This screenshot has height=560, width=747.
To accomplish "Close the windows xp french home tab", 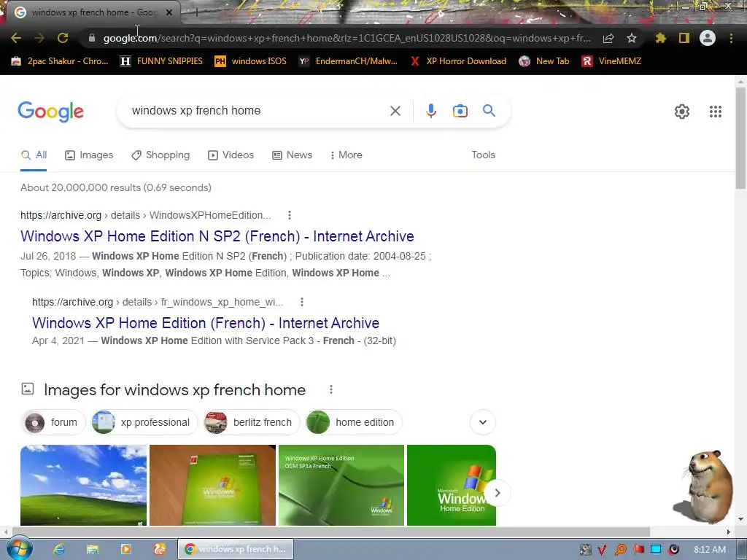I will tap(169, 13).
